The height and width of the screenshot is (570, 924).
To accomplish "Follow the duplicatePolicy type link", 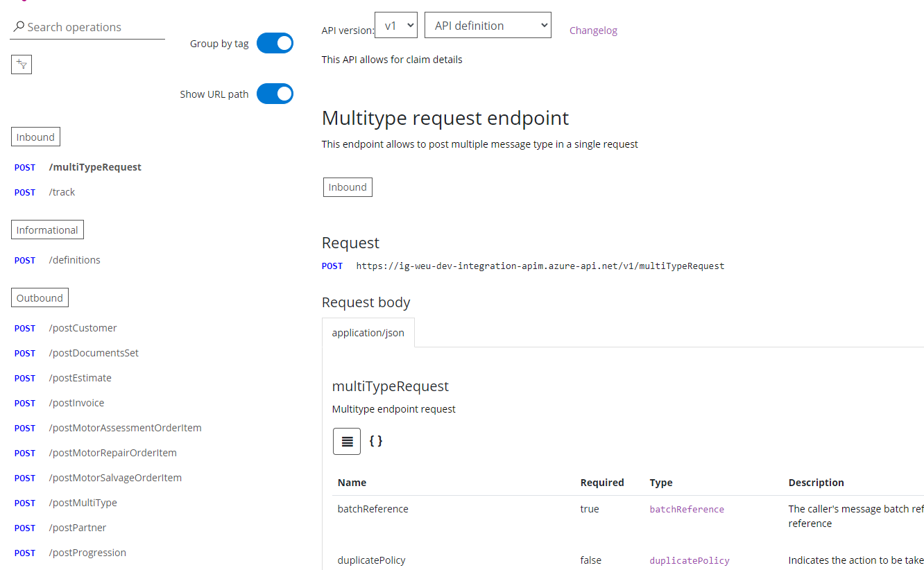I will click(x=689, y=560).
